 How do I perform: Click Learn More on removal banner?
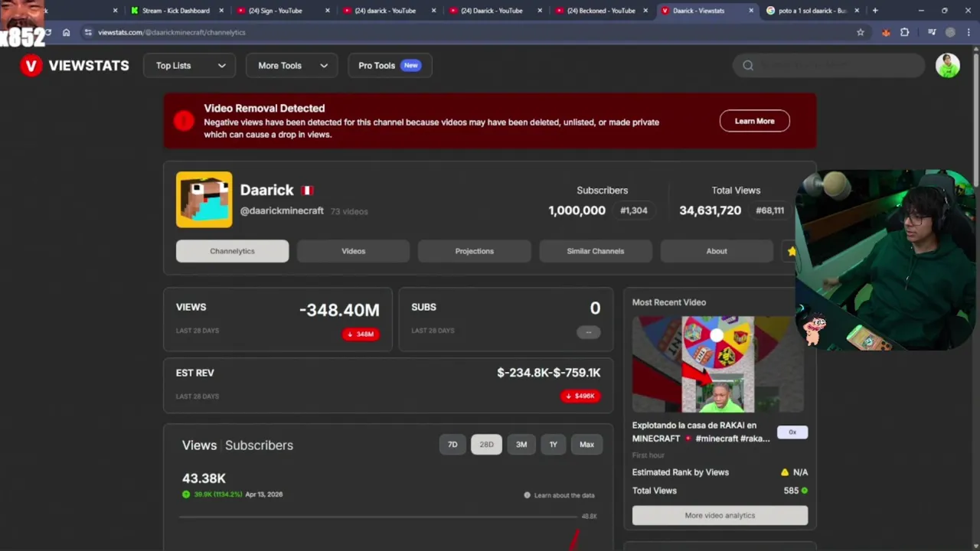click(x=754, y=121)
